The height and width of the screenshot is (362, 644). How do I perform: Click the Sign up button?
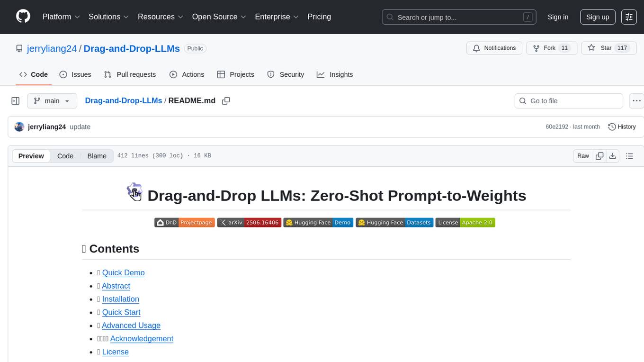598,17
